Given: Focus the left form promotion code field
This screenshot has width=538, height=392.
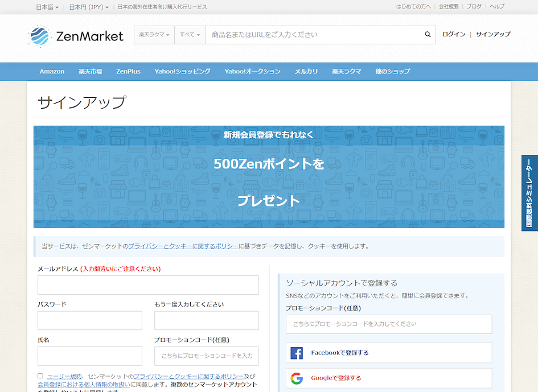Looking at the screenshot, I should [x=206, y=356].
